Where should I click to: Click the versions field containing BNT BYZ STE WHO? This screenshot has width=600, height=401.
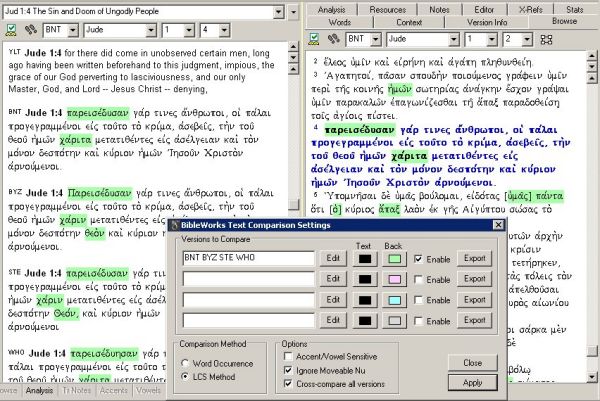click(x=248, y=258)
